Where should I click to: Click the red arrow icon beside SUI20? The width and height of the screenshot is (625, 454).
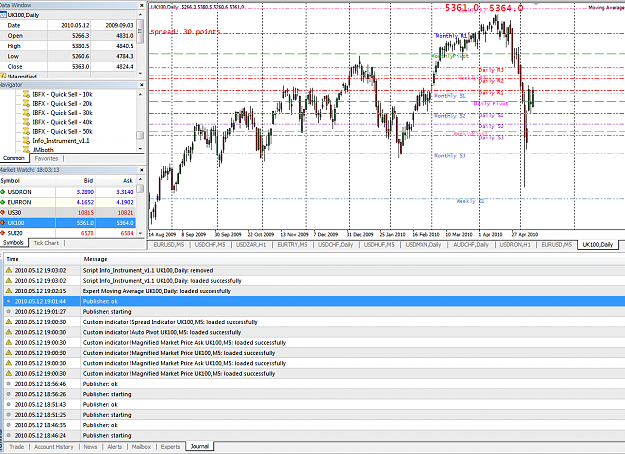[x=3, y=233]
